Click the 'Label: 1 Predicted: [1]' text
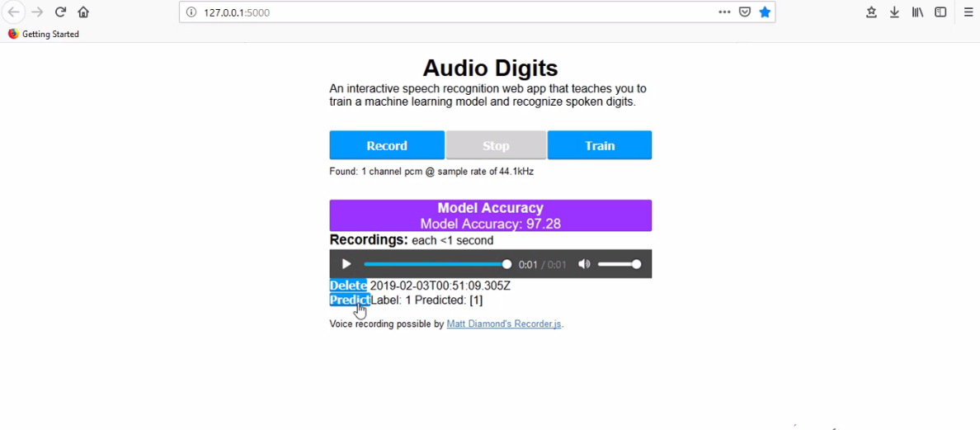This screenshot has height=430, width=980. pos(426,300)
